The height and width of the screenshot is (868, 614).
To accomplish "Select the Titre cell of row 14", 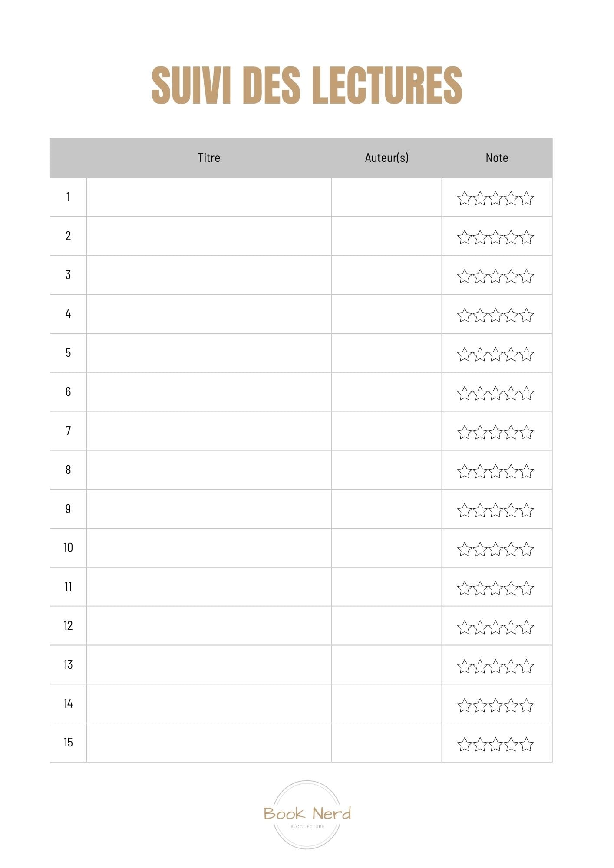I will tap(209, 704).
